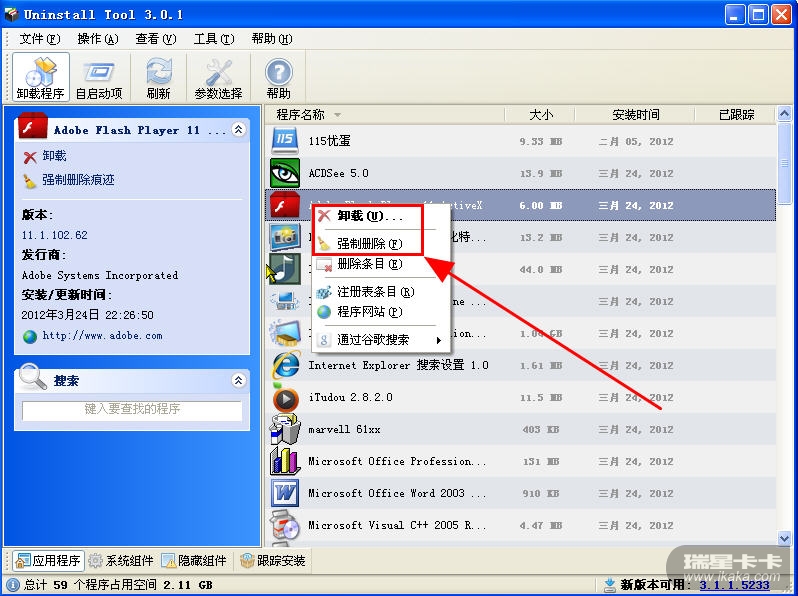Click the magnifier icon in 搜索 panel

tap(33, 377)
